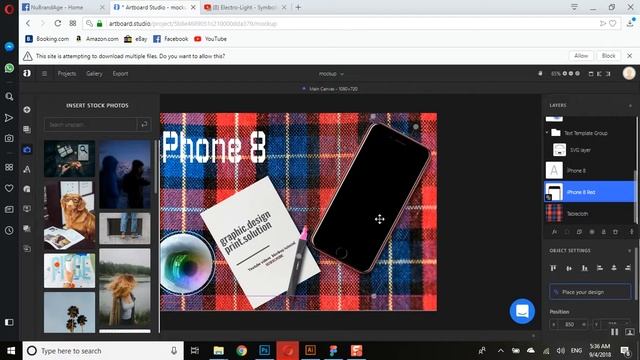Viewport: 640px width, 360px height.
Task: Click the stock photo search refresh button
Action: tap(144, 124)
